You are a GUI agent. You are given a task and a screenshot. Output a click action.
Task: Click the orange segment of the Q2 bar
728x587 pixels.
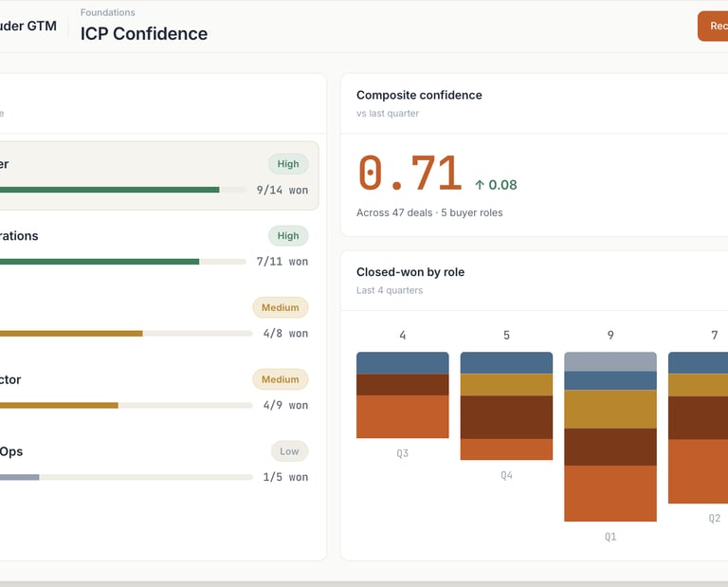(x=698, y=470)
